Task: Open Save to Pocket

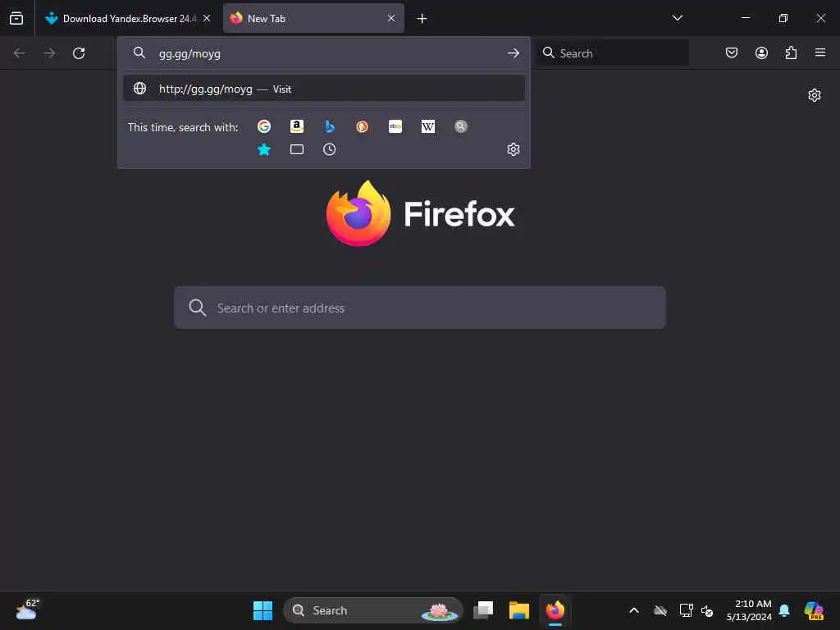Action: 732,52
